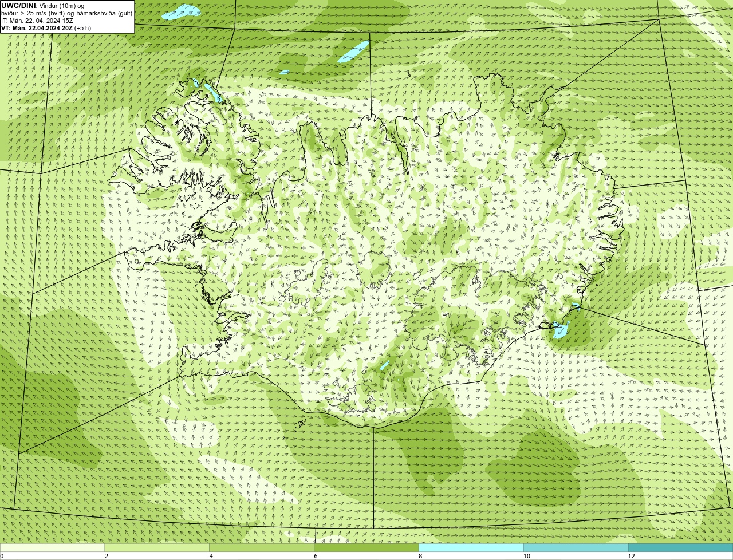
Task: Click the medium green 4–6 color scale segment
Action: pos(262,547)
